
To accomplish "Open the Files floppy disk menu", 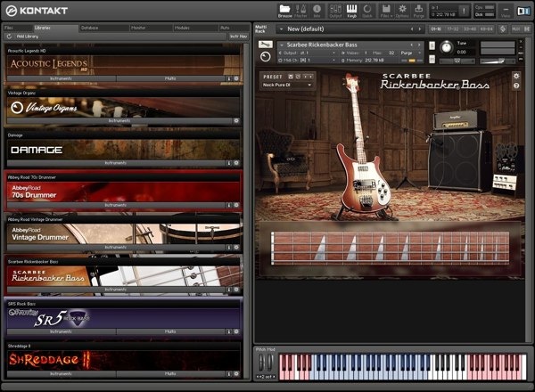I will (386, 11).
